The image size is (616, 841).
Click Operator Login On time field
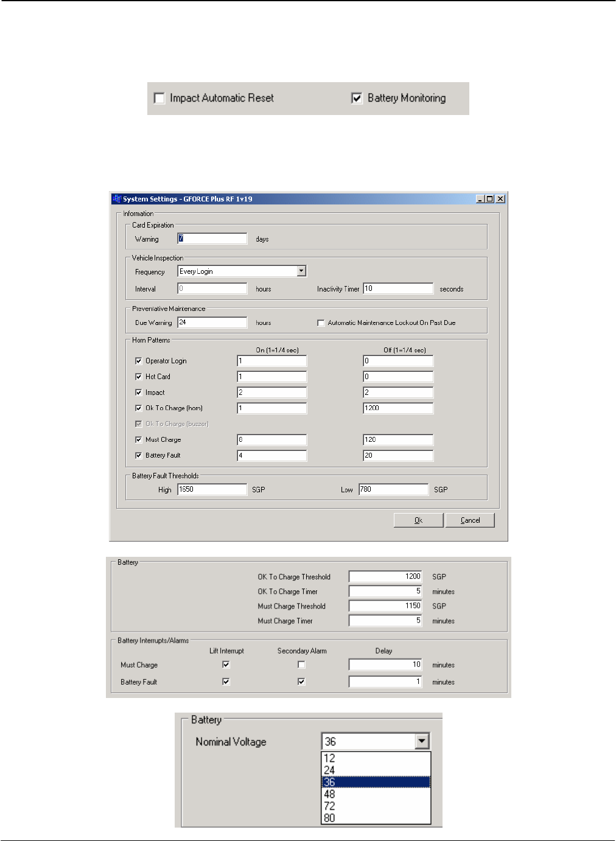click(272, 361)
